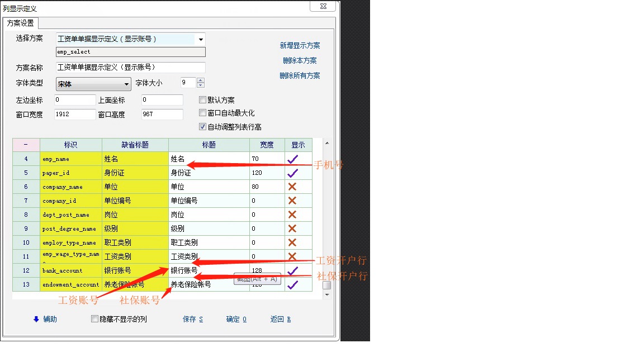Click red X in employ_type_name row

[292, 243]
